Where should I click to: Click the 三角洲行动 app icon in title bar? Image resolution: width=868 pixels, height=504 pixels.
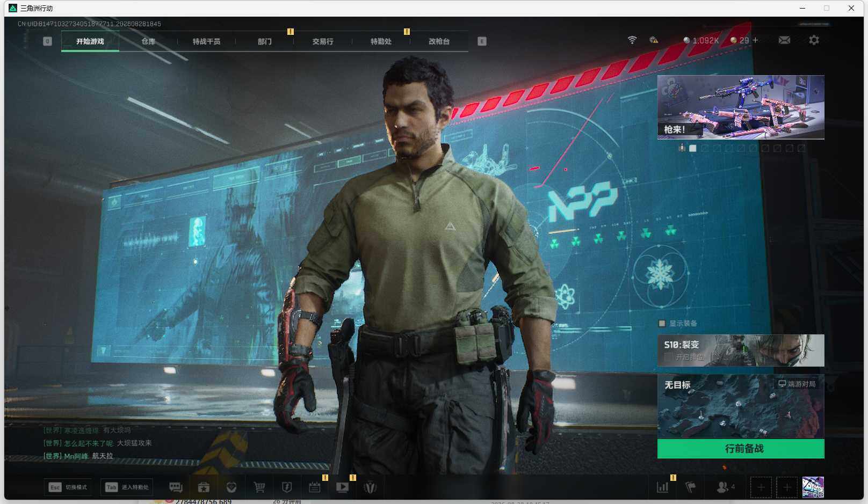[x=13, y=8]
